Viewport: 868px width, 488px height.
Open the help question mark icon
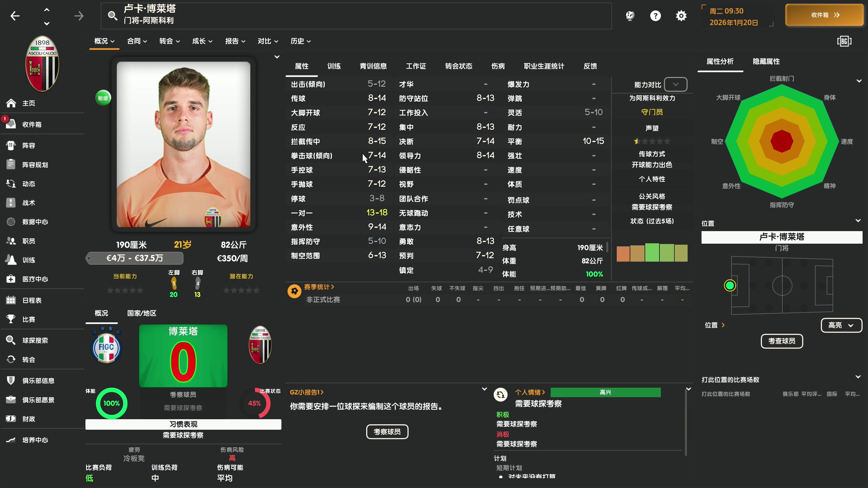(x=655, y=16)
